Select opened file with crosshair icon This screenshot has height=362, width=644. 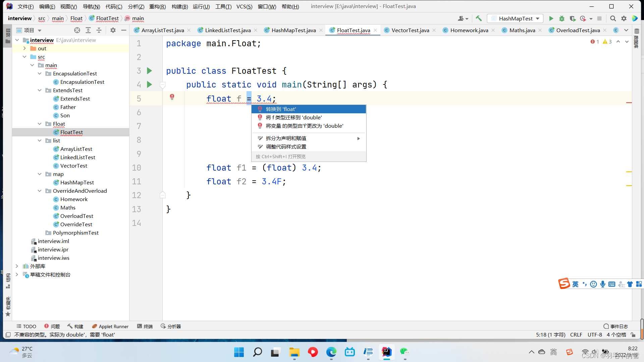(x=77, y=30)
